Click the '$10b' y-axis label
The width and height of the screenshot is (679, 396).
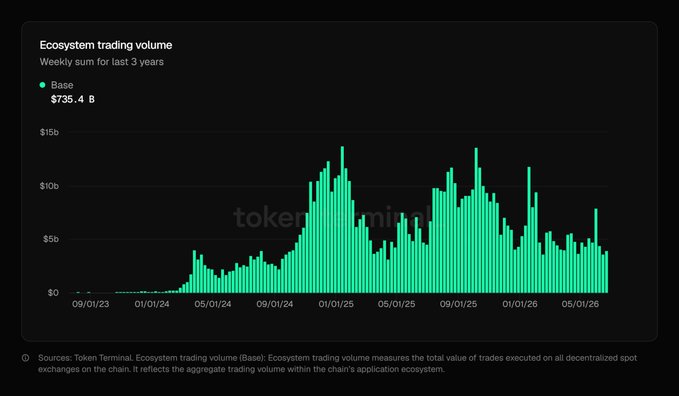(x=49, y=186)
